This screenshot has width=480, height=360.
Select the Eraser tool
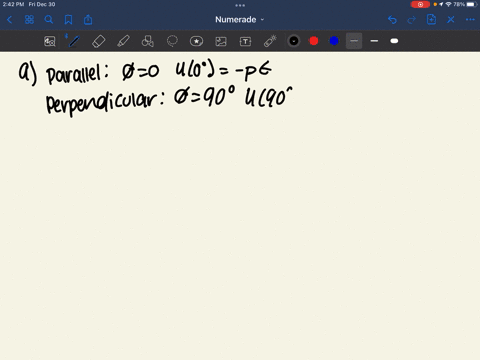click(x=99, y=41)
